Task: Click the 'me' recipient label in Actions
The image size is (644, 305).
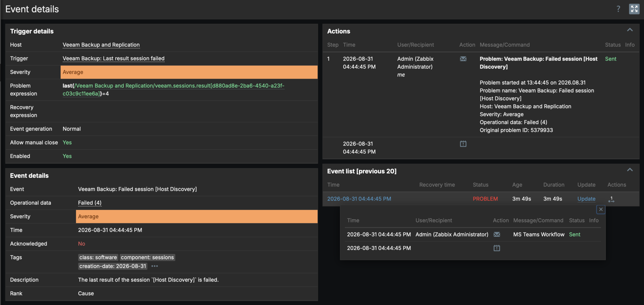Action: pyautogui.click(x=401, y=75)
